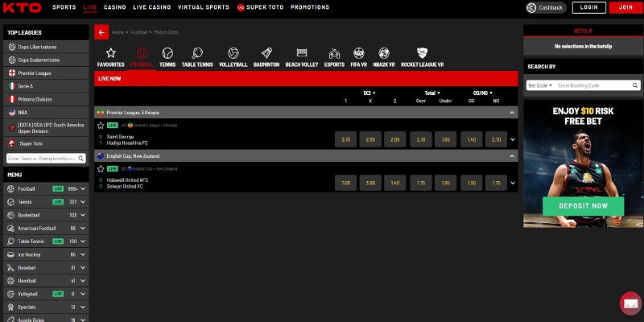Open Premier League in top leagues
Image resolution: width=644 pixels, height=322 pixels.
point(46,73)
